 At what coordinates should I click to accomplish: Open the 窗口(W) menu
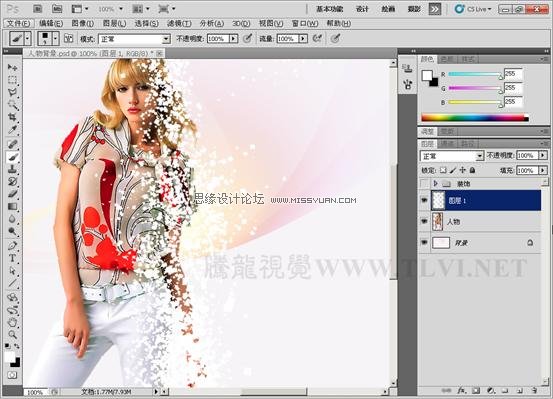point(305,24)
